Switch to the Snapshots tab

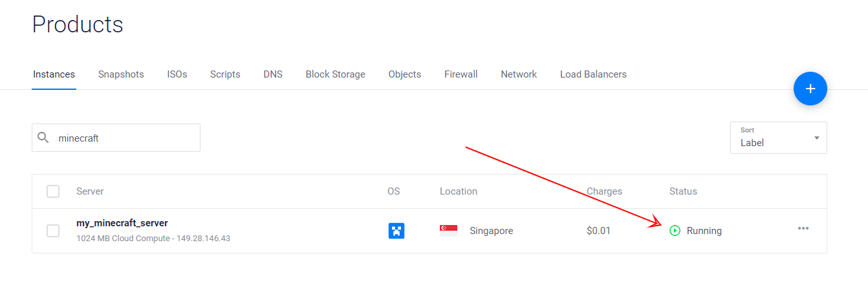(x=121, y=74)
